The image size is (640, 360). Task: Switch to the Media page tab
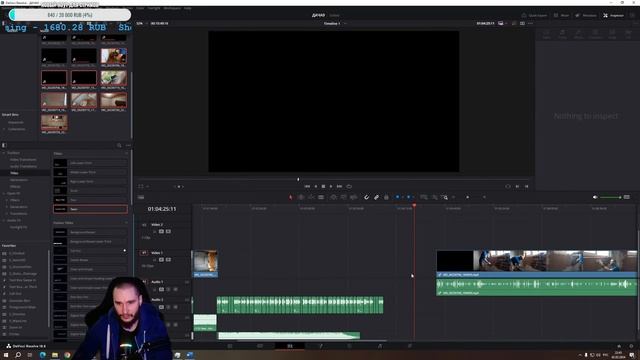tap(230, 346)
